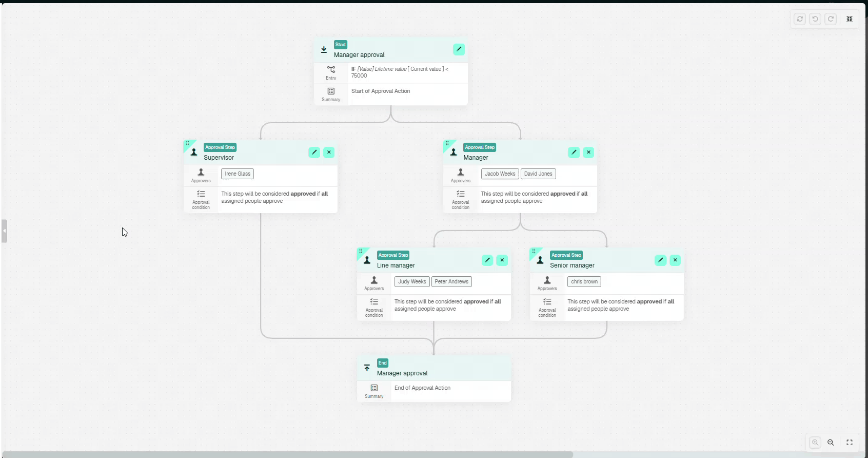Remove the Senior manager approval step
The height and width of the screenshot is (458, 868).
coord(675,260)
